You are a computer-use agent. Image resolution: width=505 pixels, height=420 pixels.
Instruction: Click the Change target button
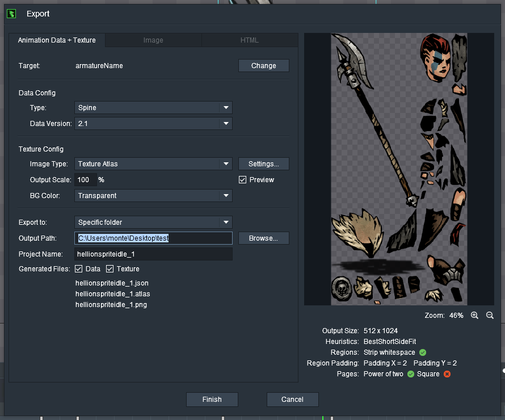point(264,66)
